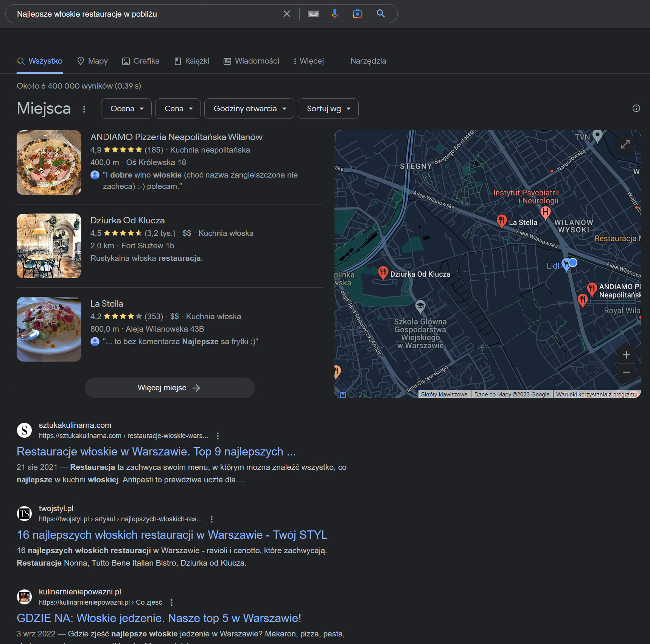Screen dimensions: 650x644
Task: Open Godziny otwarcia filter dropdown
Action: tap(249, 109)
